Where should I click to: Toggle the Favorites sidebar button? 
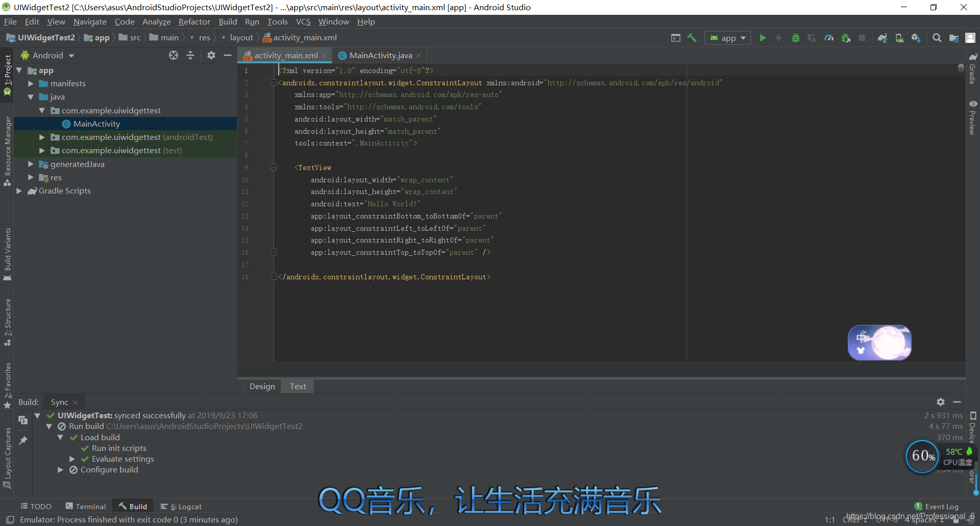click(x=7, y=386)
